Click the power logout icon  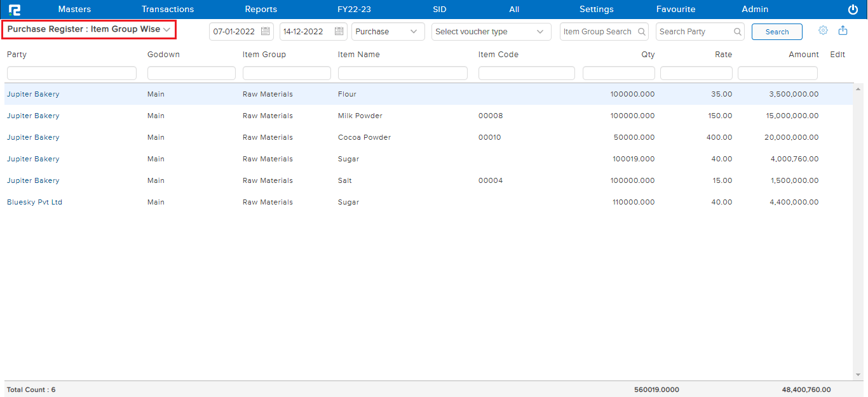853,10
